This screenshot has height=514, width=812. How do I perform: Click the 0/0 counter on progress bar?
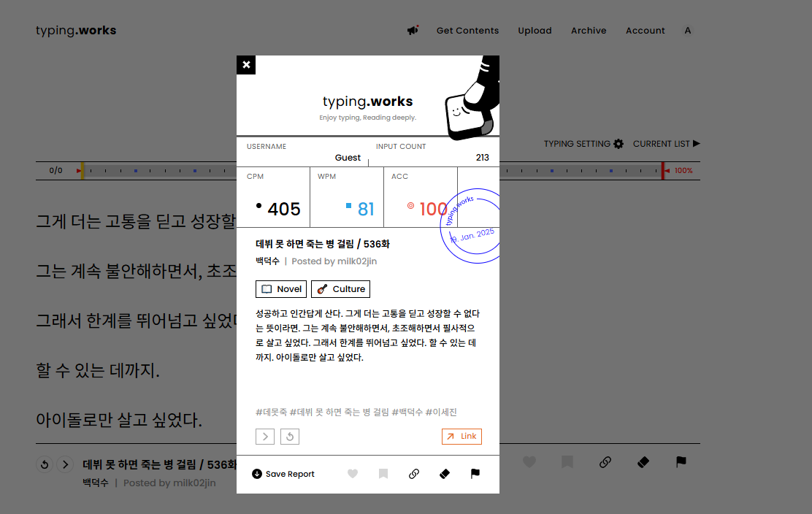56,170
